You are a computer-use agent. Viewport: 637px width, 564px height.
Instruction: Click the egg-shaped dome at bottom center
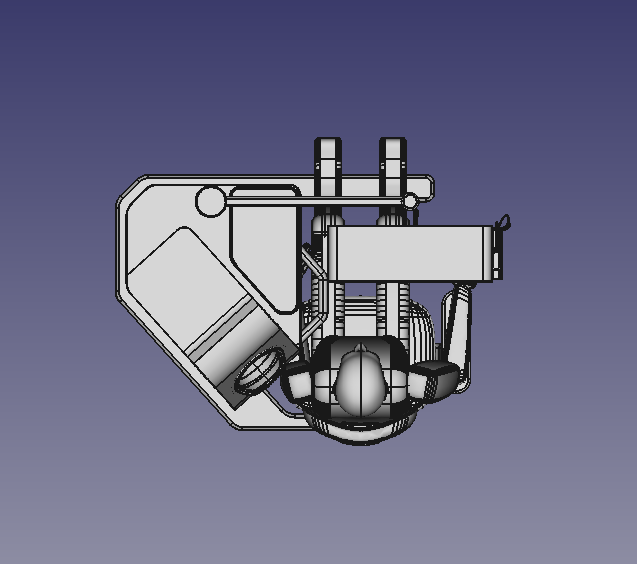point(360,384)
